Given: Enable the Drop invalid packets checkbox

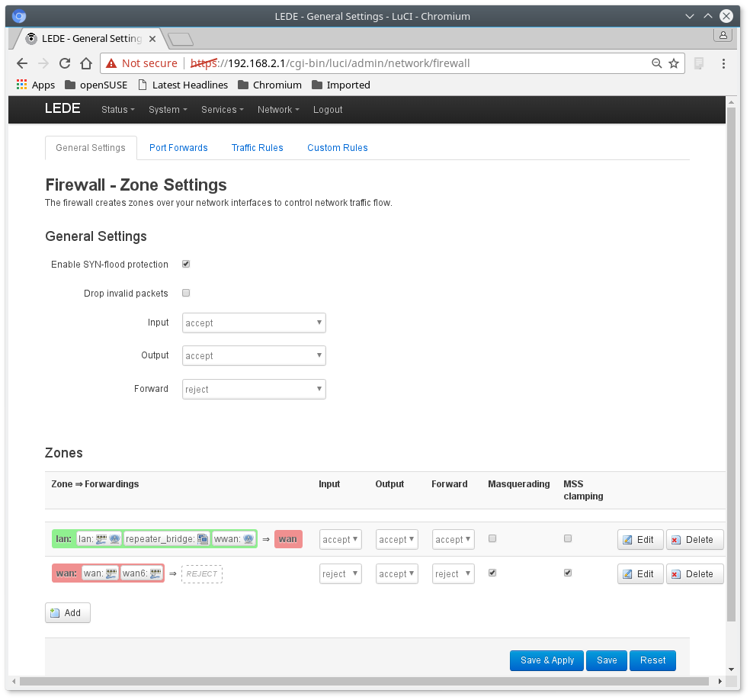Looking at the screenshot, I should point(186,293).
